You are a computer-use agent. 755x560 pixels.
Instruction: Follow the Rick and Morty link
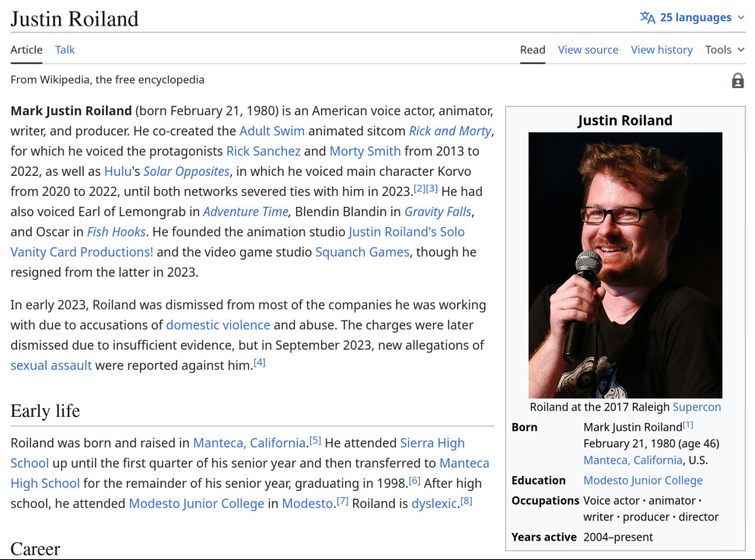click(450, 131)
